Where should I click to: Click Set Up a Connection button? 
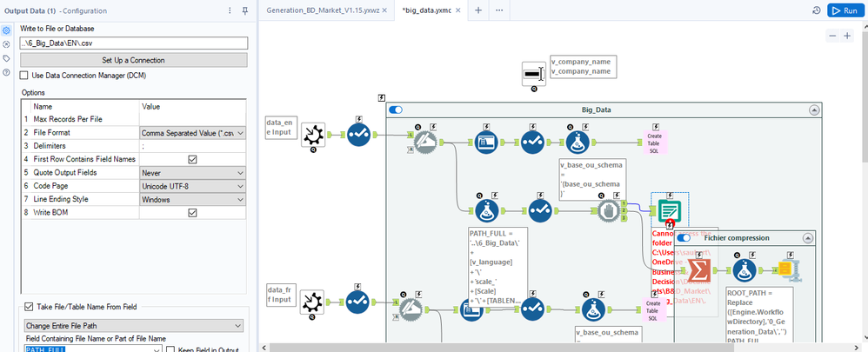[133, 60]
